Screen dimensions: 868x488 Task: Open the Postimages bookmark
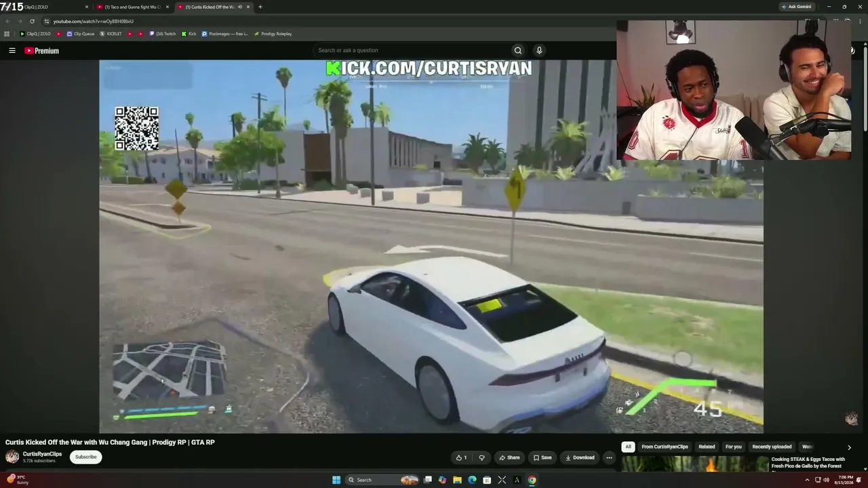224,34
